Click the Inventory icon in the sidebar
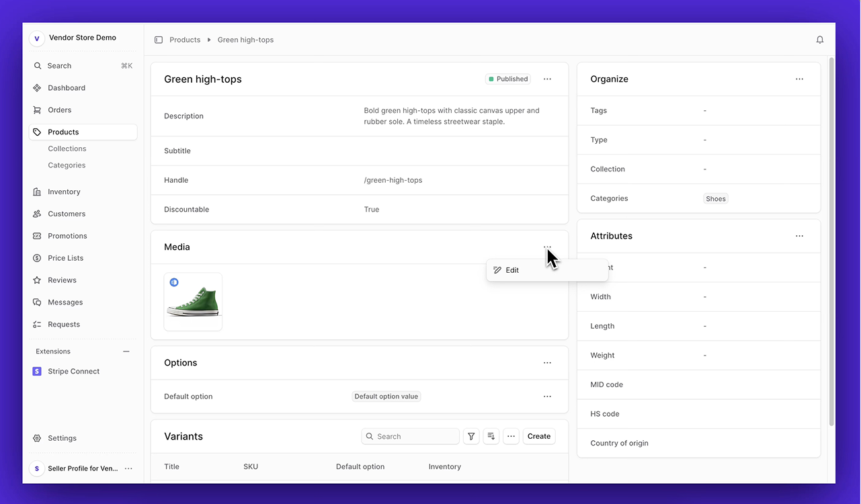 (x=37, y=192)
